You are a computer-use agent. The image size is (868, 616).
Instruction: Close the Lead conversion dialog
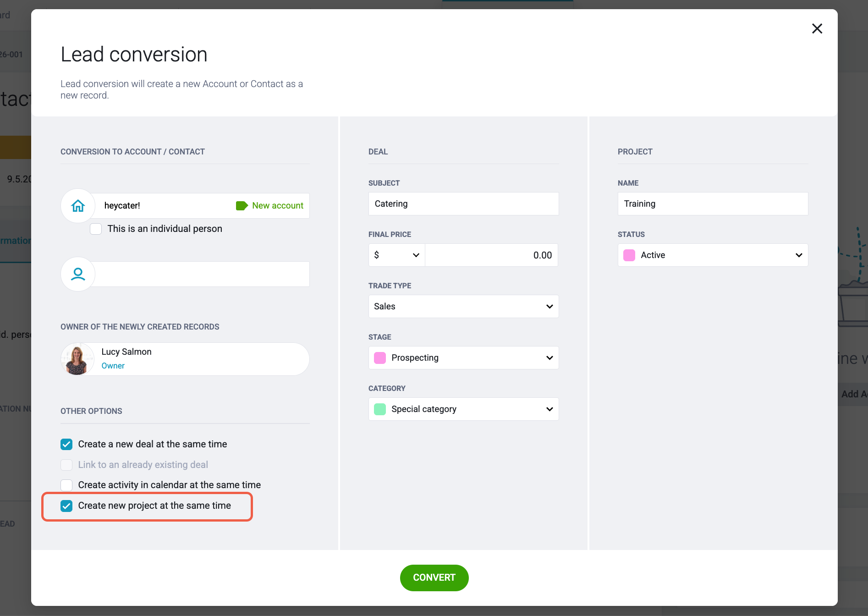pos(817,28)
